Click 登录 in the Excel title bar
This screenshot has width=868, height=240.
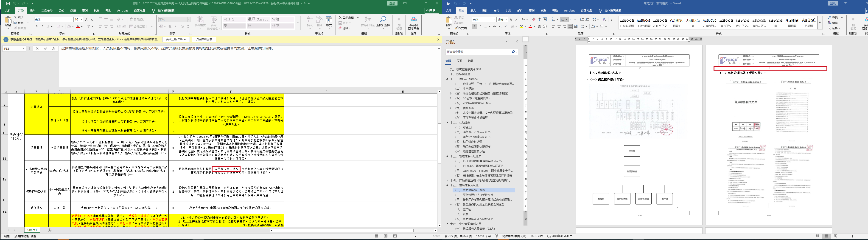tap(392, 3)
